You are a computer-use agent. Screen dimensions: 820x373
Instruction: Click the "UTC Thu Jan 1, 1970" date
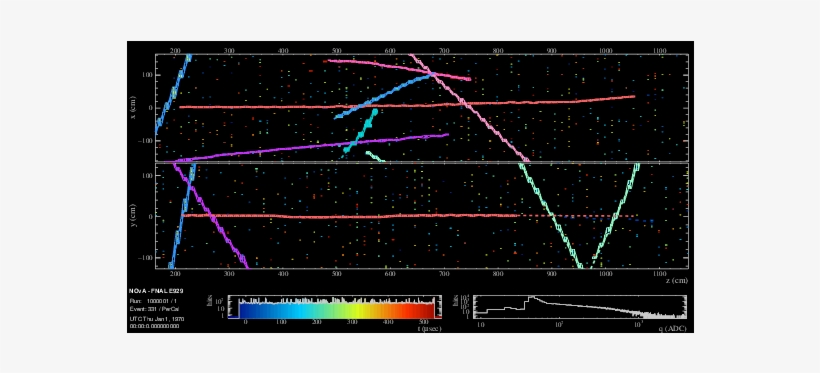click(x=156, y=319)
